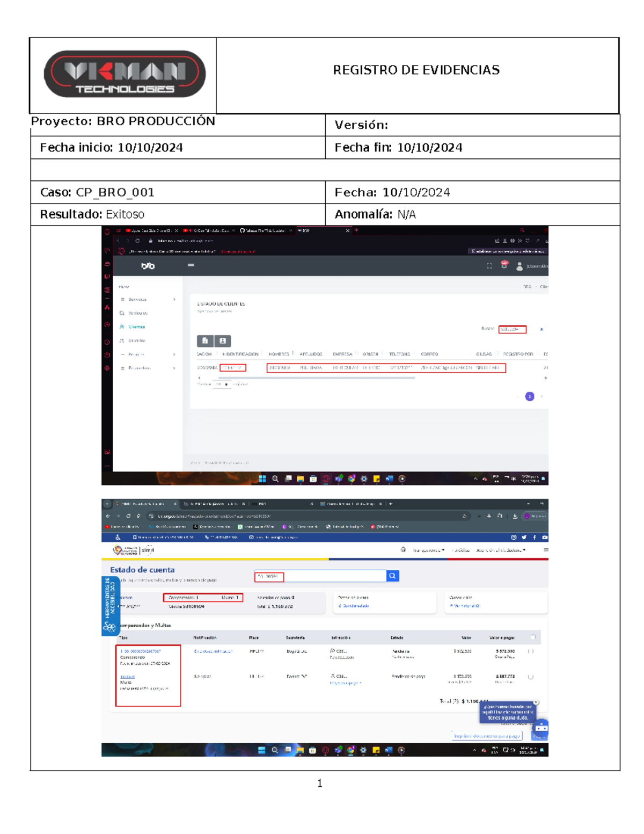Open the user profile icon in BRO header
The height and width of the screenshot is (834, 644).
(x=519, y=266)
